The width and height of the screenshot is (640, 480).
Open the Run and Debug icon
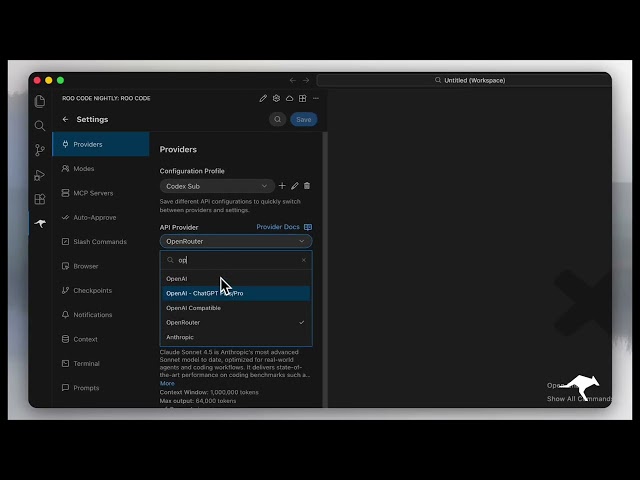40,175
